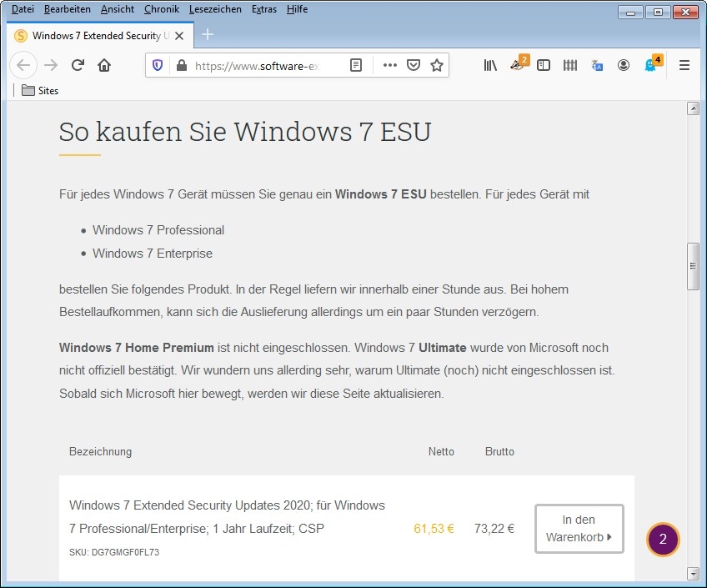
Task: Click the gross price 73,22 €
Action: [494, 529]
